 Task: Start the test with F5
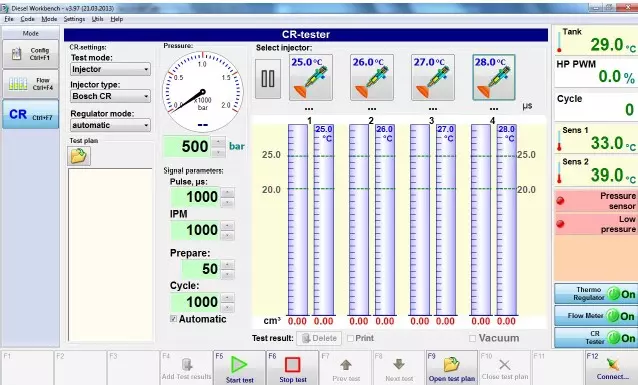tap(239, 368)
